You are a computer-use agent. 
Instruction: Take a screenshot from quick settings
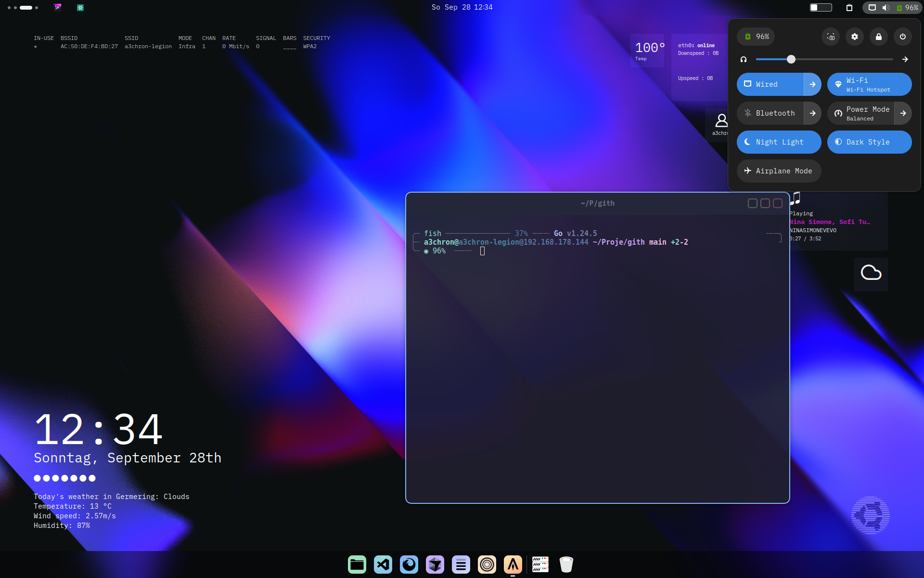tap(831, 37)
